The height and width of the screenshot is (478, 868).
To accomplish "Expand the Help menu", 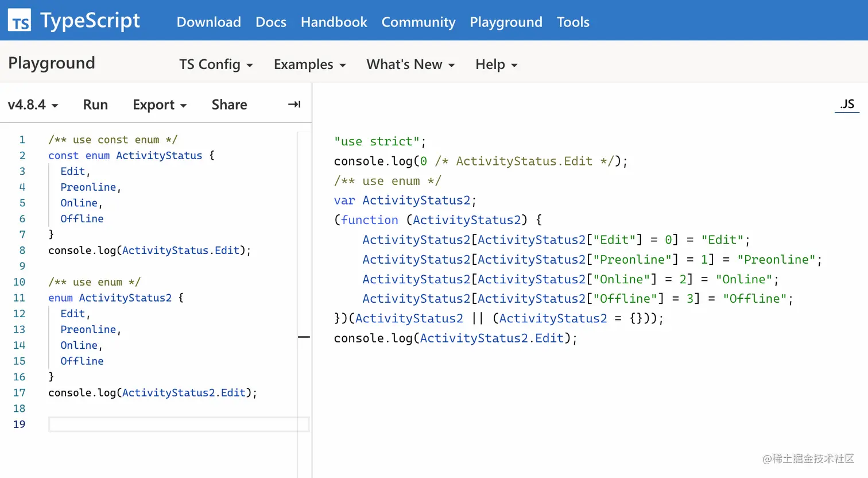I will (496, 64).
